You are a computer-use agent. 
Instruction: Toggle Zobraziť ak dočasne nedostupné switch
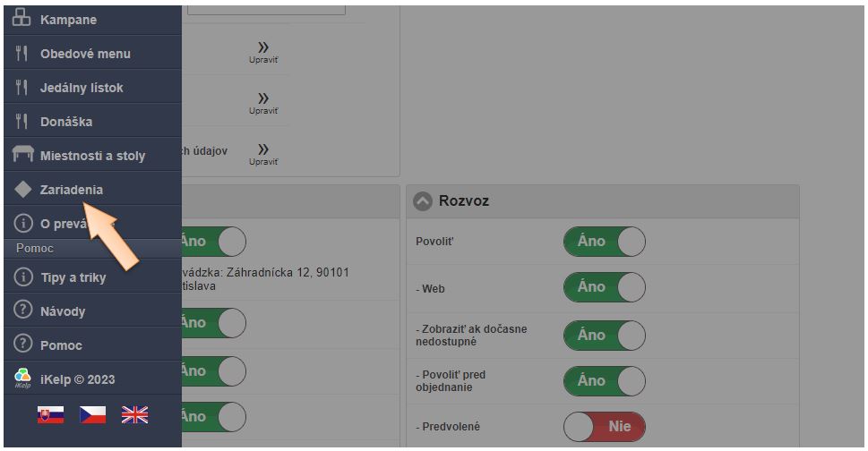tap(604, 335)
